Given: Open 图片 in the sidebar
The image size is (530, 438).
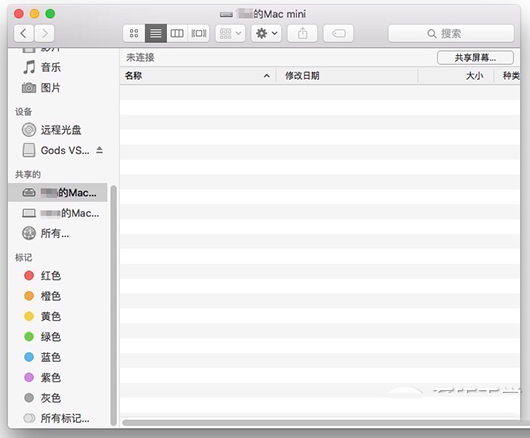Looking at the screenshot, I should point(51,88).
